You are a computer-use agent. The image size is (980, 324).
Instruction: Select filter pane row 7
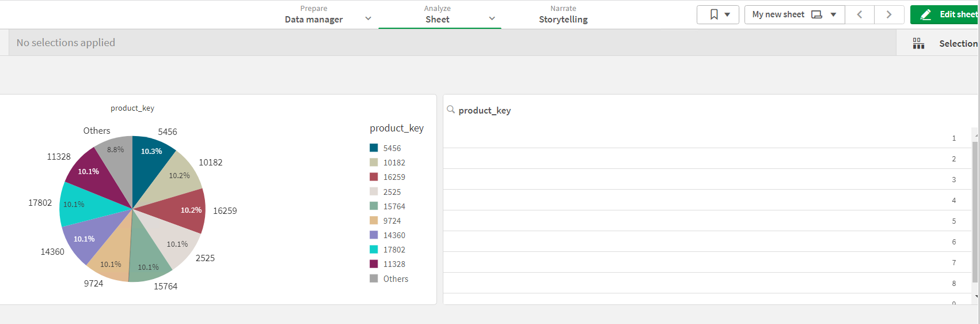(707, 262)
